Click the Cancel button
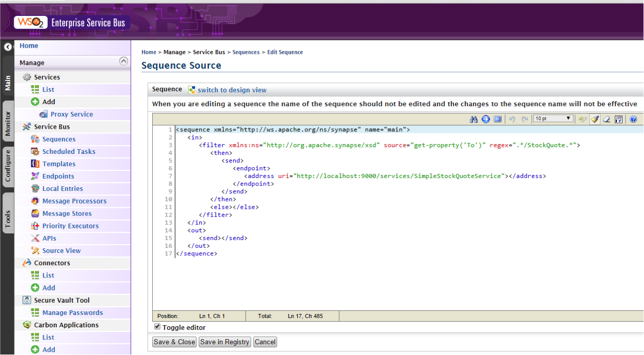The image size is (644, 355). pyautogui.click(x=265, y=342)
